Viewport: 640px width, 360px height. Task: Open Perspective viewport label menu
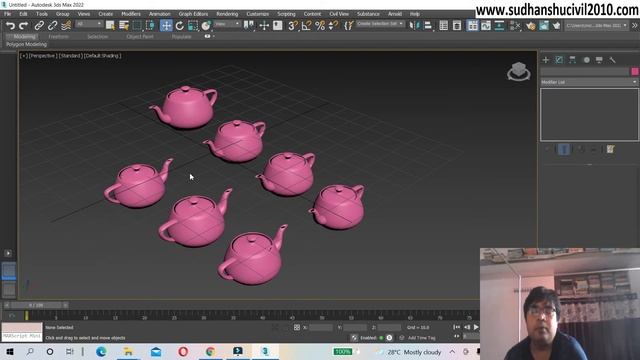(x=43, y=56)
